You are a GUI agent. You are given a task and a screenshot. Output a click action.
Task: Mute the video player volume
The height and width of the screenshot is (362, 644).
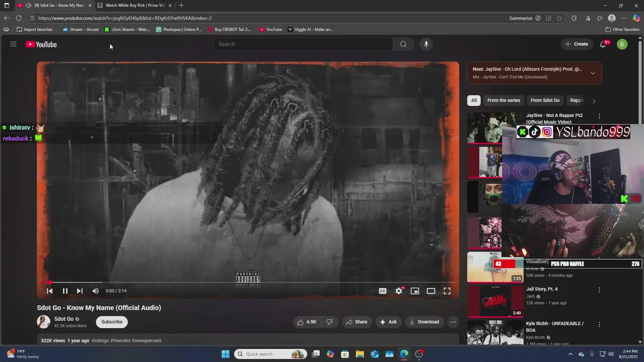point(96,291)
